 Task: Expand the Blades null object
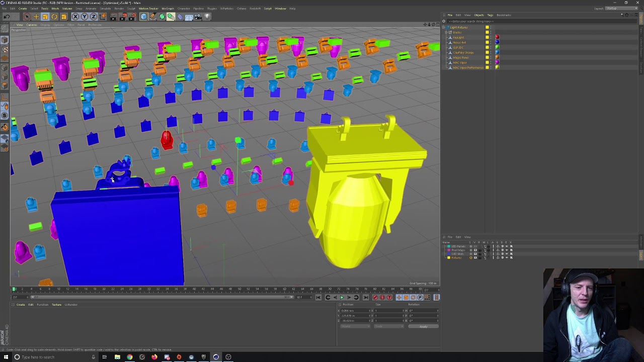(x=447, y=32)
